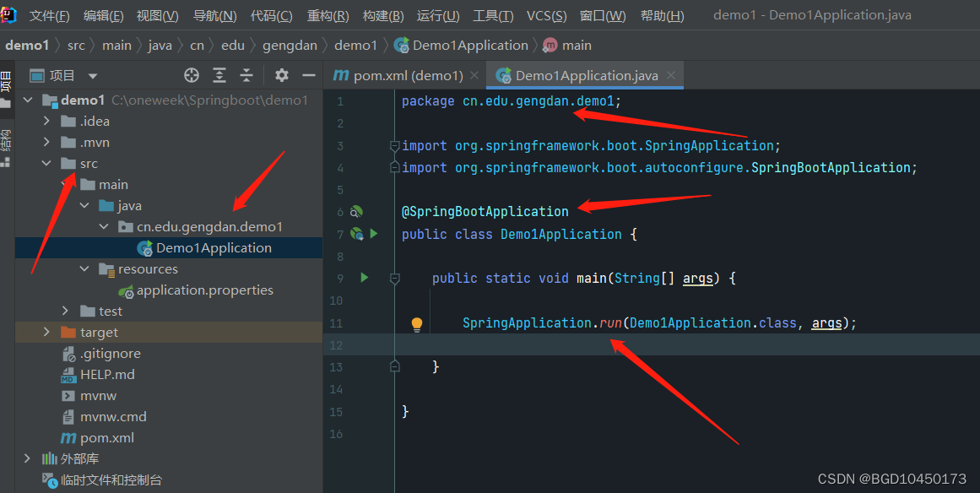Click the edu breadcrumb

(233, 46)
